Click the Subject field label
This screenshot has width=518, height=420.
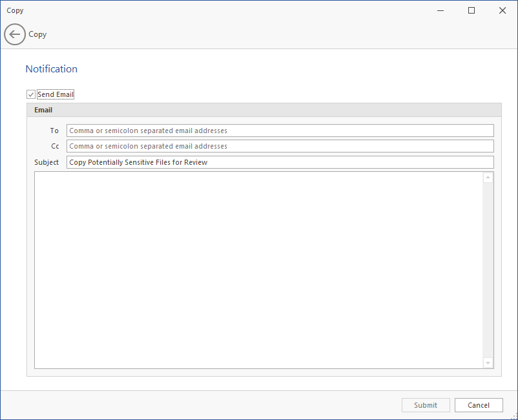coord(47,162)
